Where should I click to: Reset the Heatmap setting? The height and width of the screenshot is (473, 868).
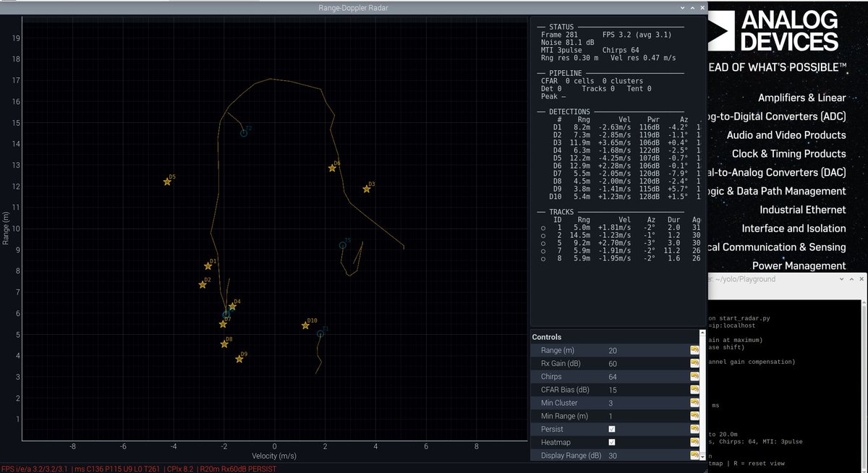pyautogui.click(x=694, y=442)
